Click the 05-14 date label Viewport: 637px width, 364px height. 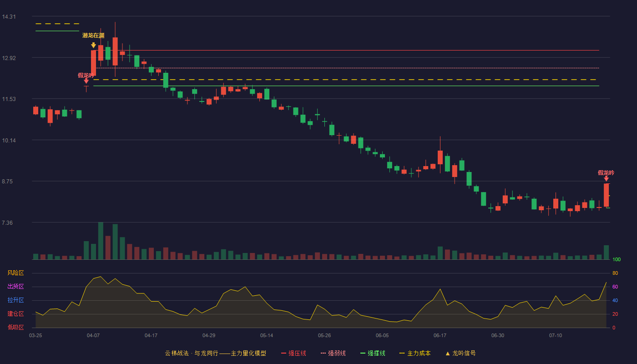[267, 335]
